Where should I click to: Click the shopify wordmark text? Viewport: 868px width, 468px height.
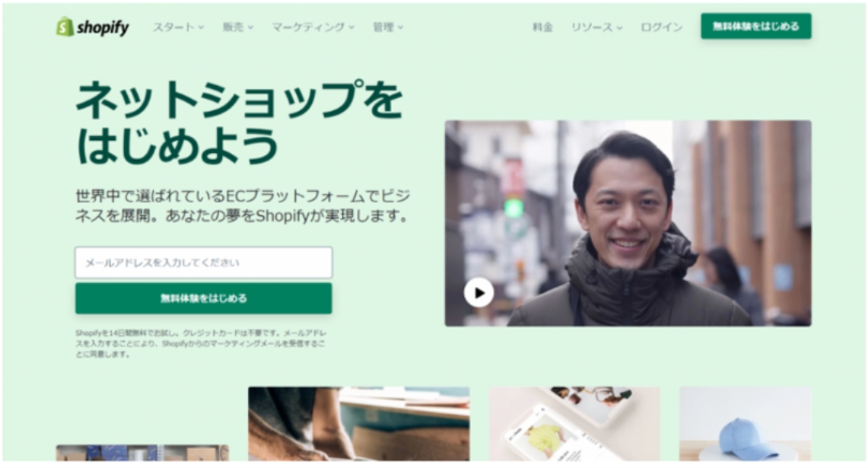click(x=103, y=27)
